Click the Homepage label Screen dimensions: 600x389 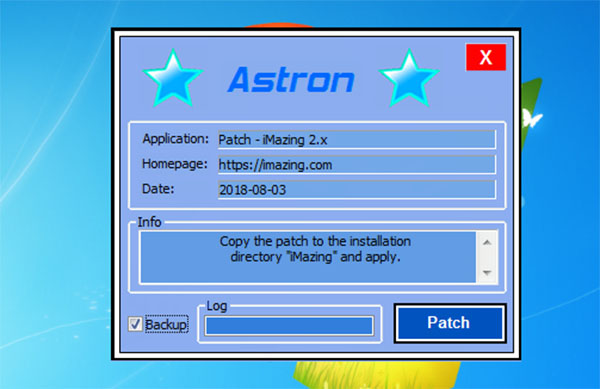[174, 164]
